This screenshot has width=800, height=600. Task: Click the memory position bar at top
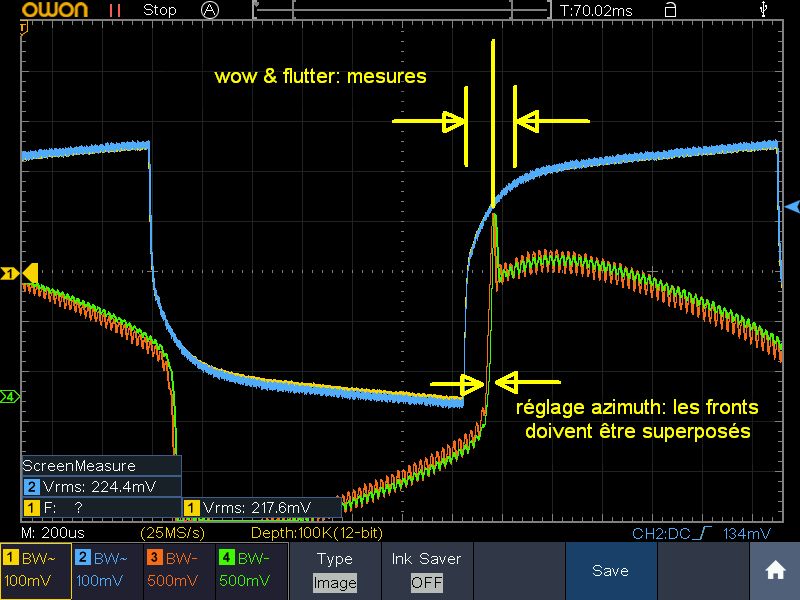402,10
